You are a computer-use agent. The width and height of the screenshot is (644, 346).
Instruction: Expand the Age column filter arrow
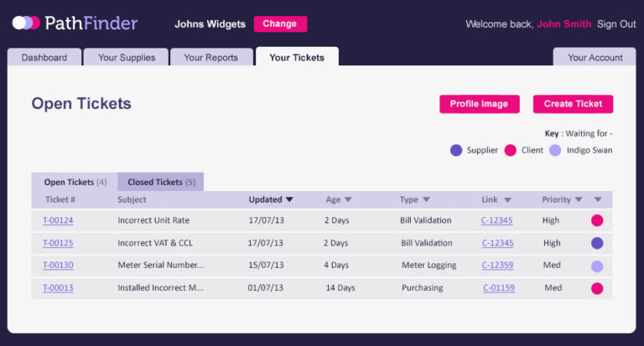(348, 199)
